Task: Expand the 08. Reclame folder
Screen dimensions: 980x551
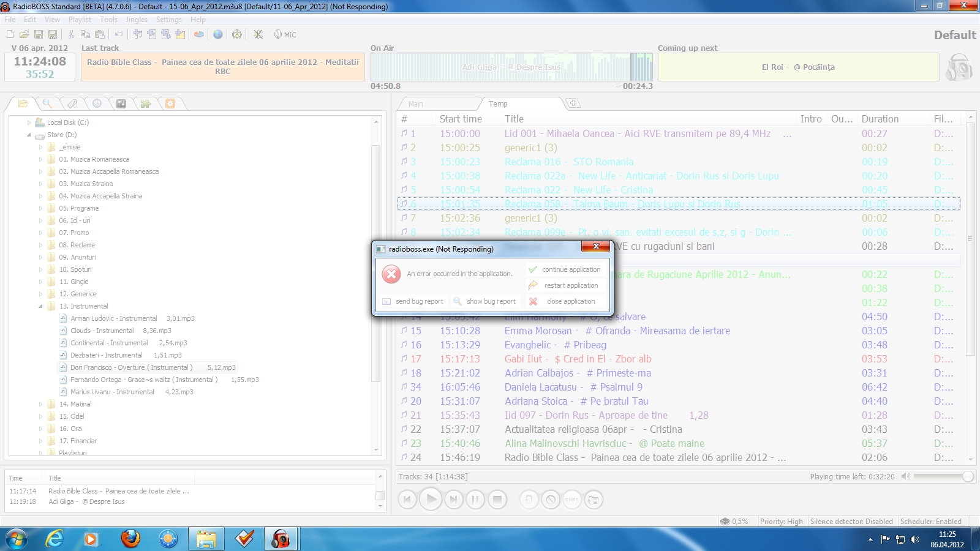Action: tap(41, 245)
